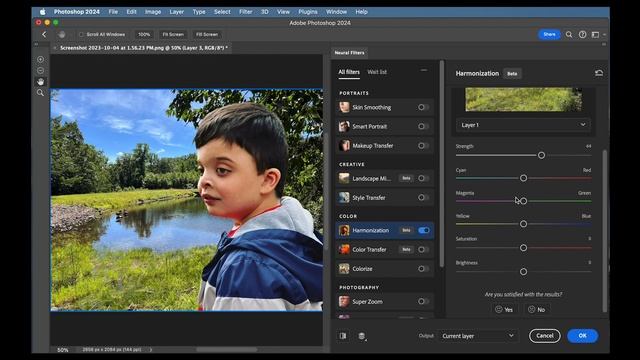Select the zoom-out tool in Neural Filters toolbar

[40, 71]
